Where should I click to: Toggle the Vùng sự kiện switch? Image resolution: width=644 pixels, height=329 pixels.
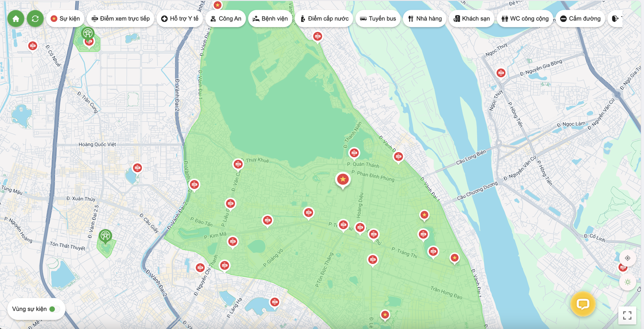[x=54, y=309]
